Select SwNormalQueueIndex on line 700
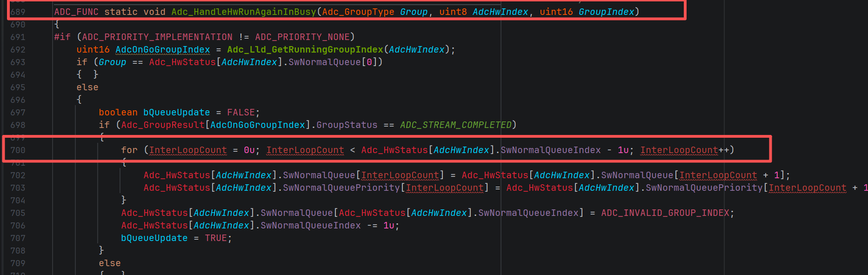868x275 pixels. click(x=551, y=150)
